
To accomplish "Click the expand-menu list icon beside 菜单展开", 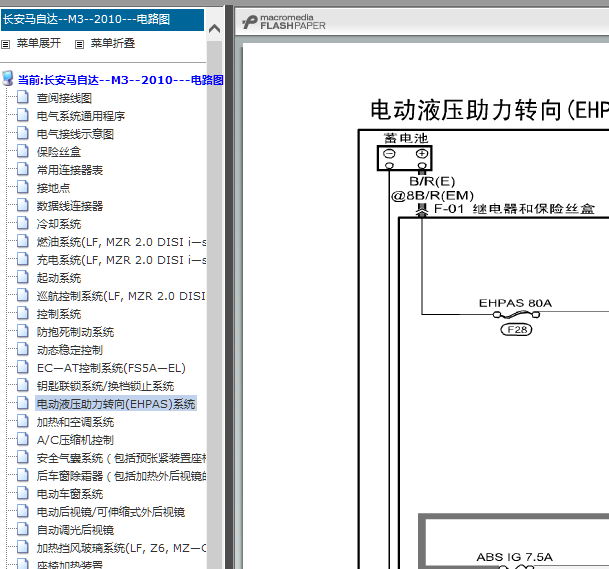I will point(5,44).
